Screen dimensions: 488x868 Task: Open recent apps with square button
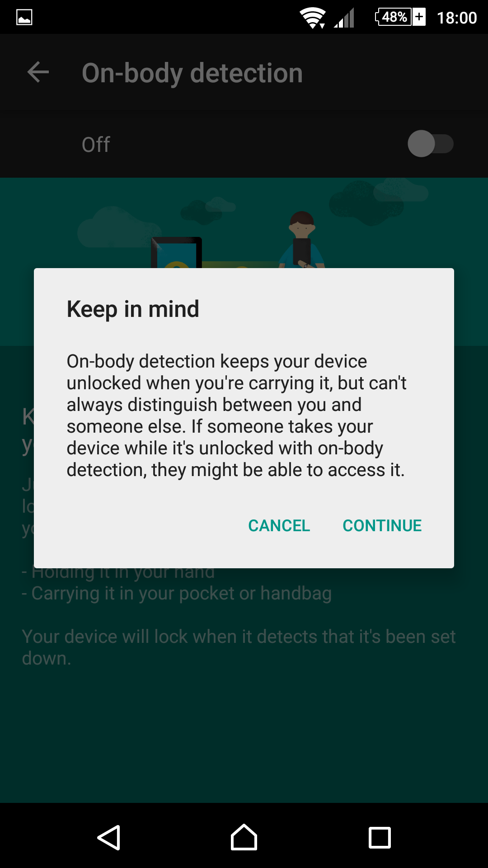click(380, 837)
